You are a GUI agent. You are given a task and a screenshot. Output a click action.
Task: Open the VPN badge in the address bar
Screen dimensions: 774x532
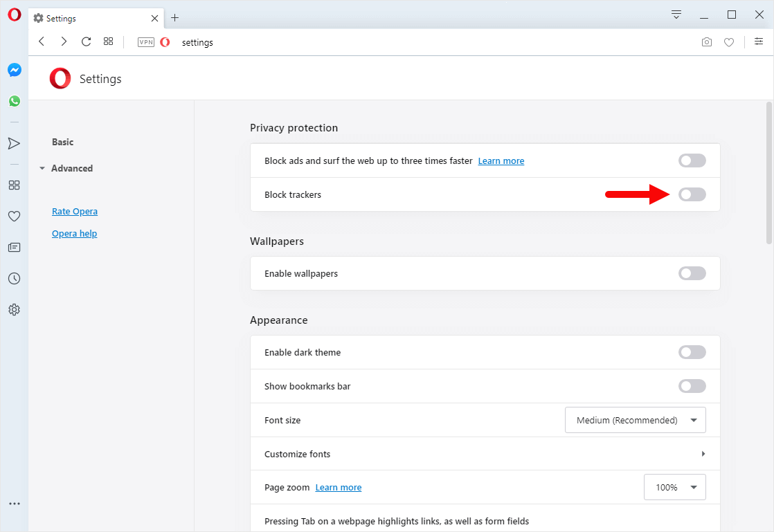click(145, 42)
